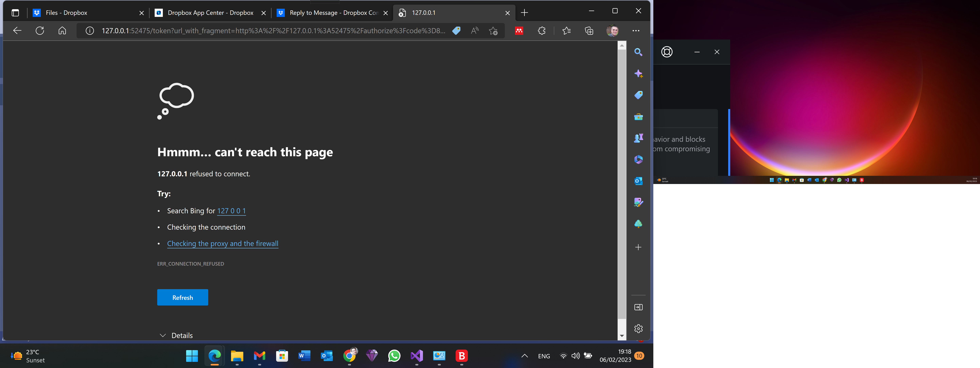
Task: Open the profile avatar in toolbar
Action: click(x=612, y=30)
